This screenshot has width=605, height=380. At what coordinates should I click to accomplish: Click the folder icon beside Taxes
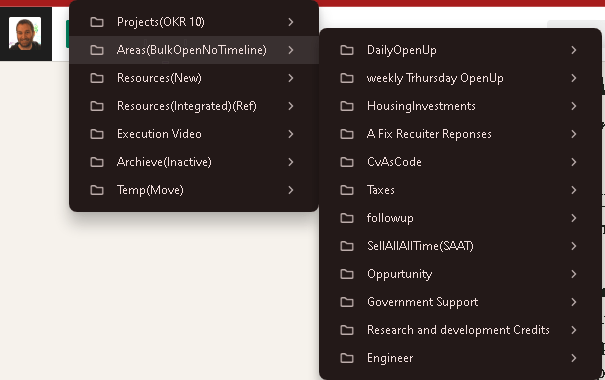(347, 190)
